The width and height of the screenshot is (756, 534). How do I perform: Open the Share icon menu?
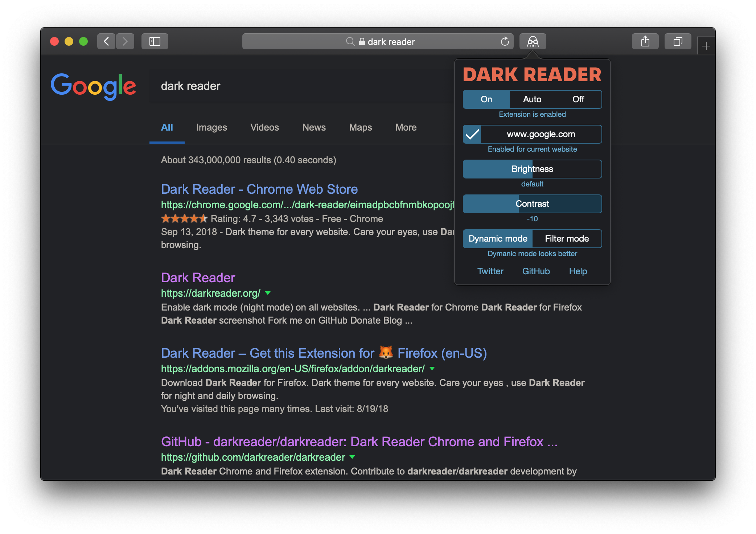[x=645, y=41]
